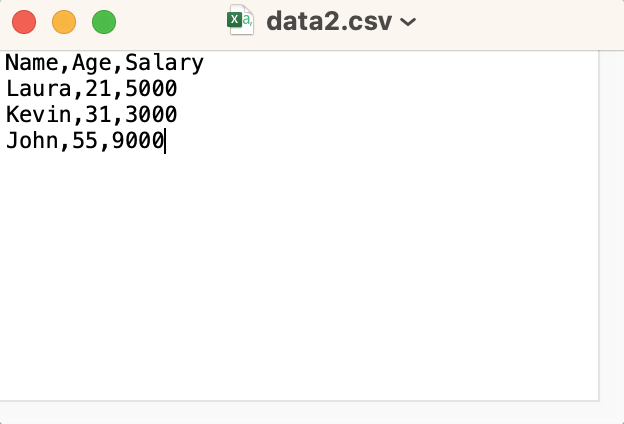This screenshot has width=624, height=424.
Task: Click on Laura's age value 21
Action: (98, 89)
